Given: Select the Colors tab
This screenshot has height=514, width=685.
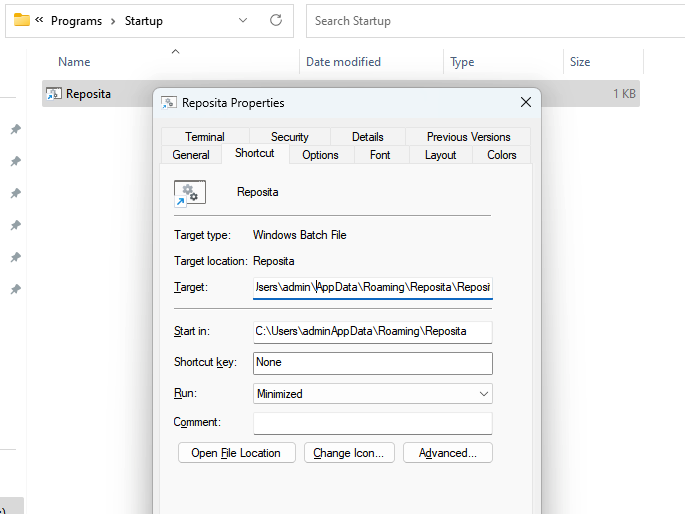Looking at the screenshot, I should tap(502, 155).
